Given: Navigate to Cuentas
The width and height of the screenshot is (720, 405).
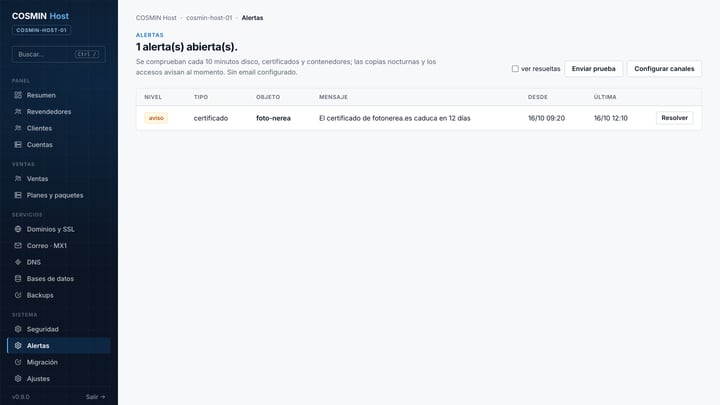Looking at the screenshot, I should 59,145.
